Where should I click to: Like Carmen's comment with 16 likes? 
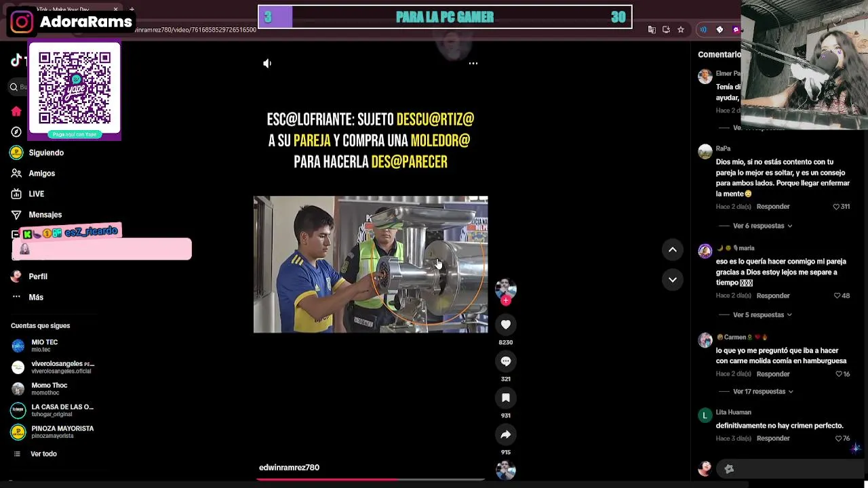(x=839, y=373)
